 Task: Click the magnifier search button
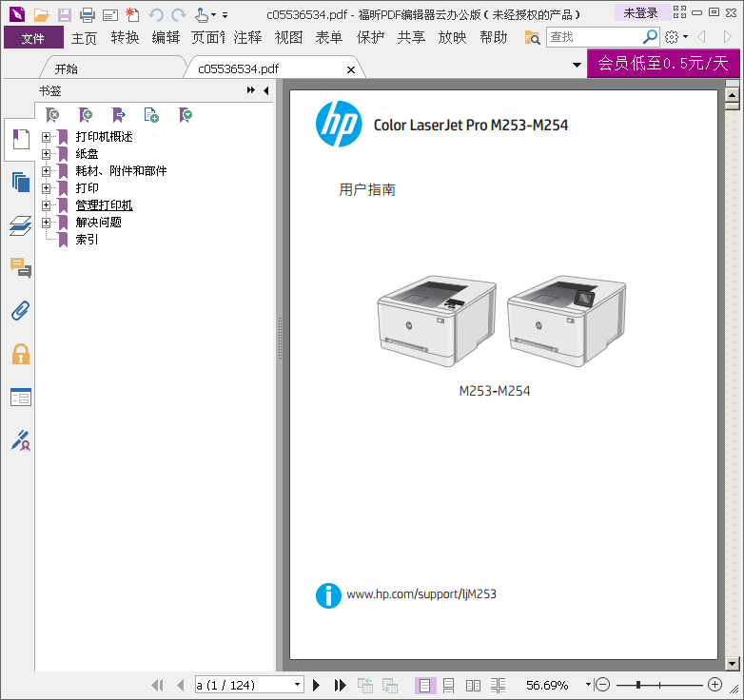(650, 36)
